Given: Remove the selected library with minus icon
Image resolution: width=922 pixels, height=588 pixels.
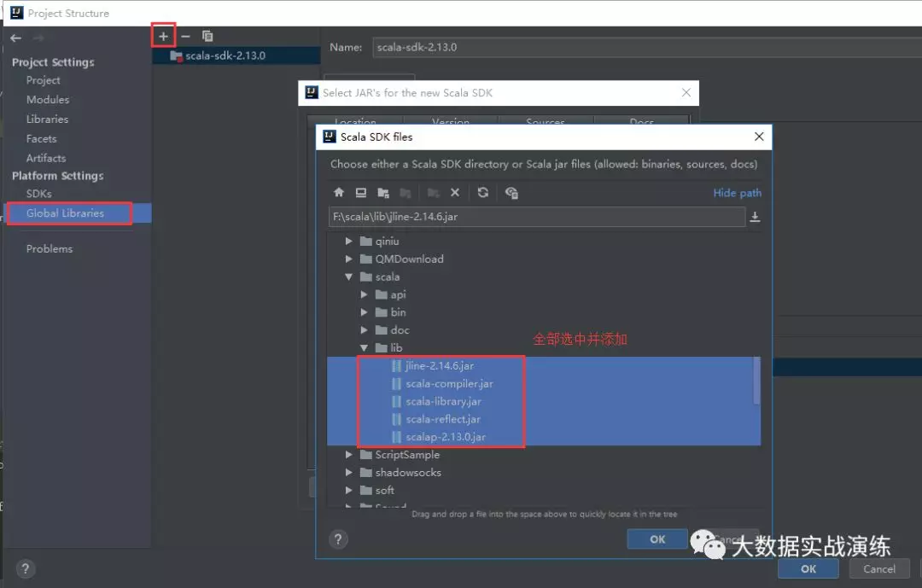Looking at the screenshot, I should (x=185, y=37).
